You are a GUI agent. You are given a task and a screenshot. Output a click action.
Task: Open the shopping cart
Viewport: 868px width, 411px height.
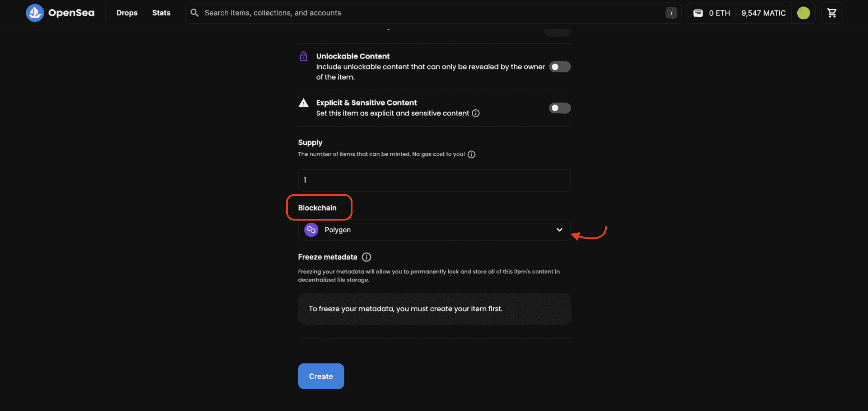tap(832, 13)
